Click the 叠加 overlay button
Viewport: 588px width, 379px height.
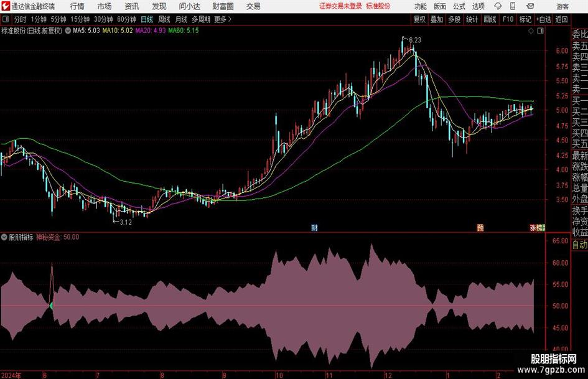tap(437, 19)
